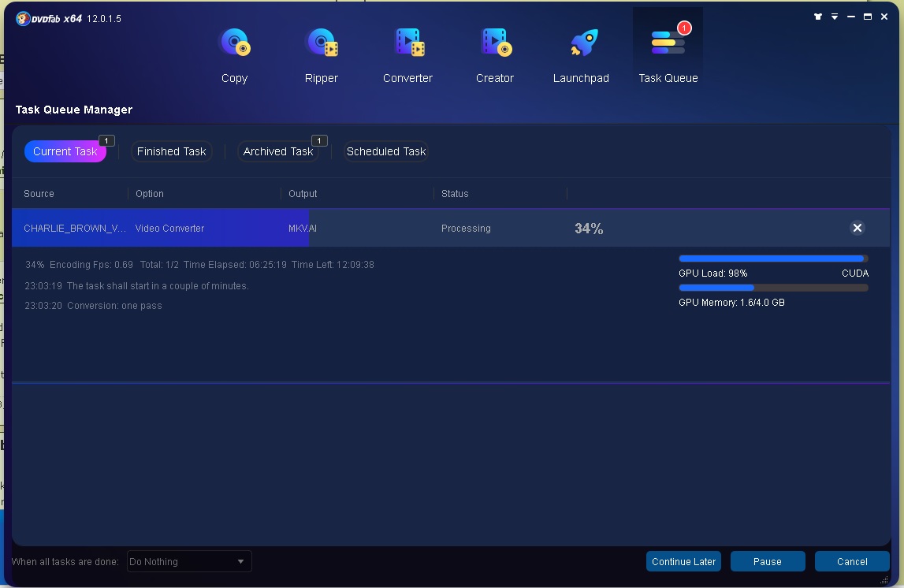The image size is (904, 588).
Task: Open the Creator module icon
Action: coord(495,43)
